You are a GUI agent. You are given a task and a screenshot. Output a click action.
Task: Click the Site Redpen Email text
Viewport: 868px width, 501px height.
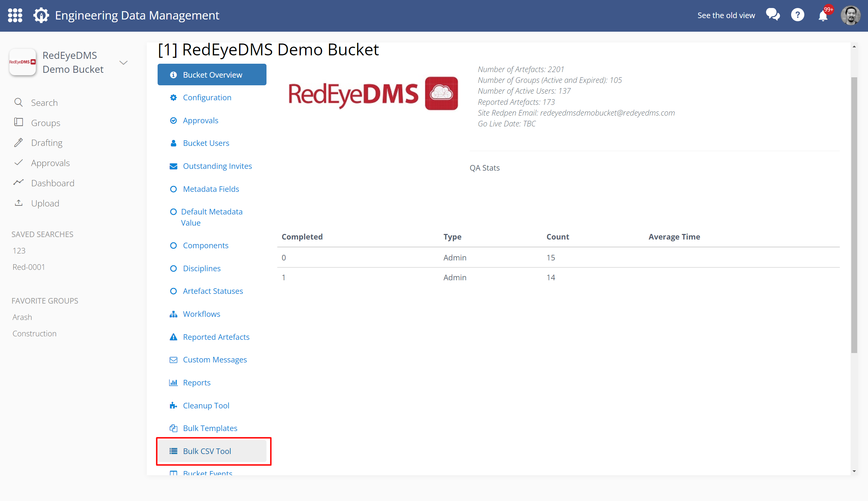click(x=576, y=113)
